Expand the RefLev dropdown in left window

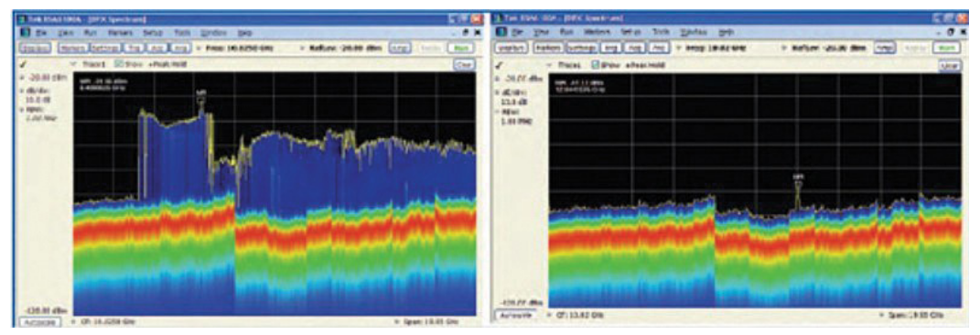303,48
